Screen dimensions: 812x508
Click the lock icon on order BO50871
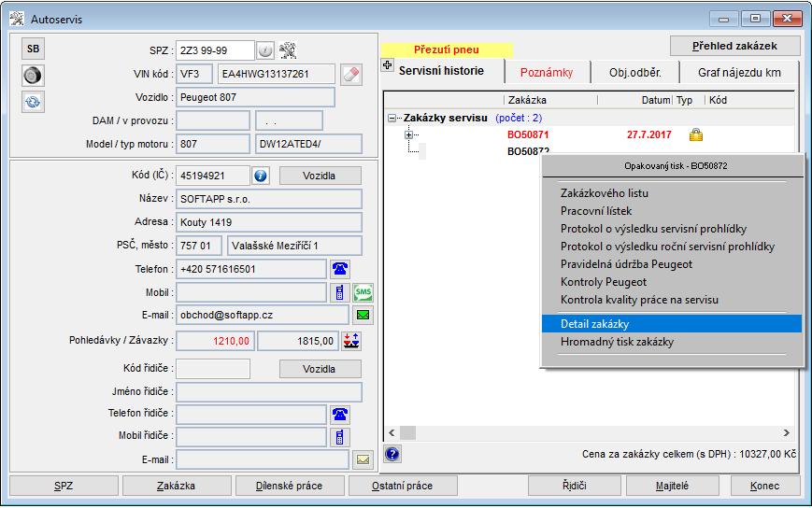[696, 135]
